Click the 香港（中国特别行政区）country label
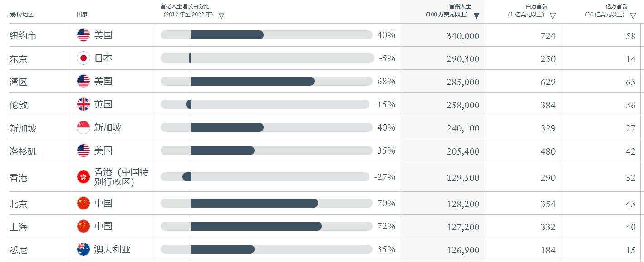The height and width of the screenshot is (262, 644). point(121,177)
